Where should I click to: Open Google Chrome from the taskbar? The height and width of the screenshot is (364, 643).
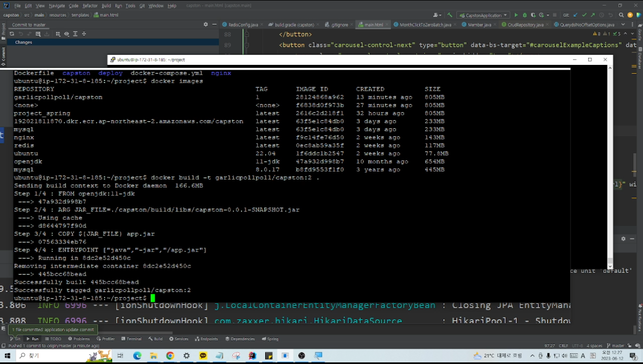(170, 356)
